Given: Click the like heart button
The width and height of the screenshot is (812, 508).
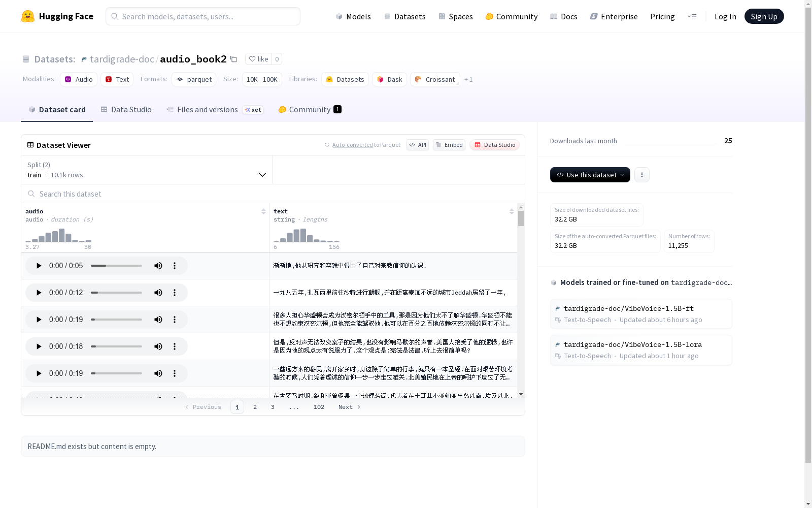Looking at the screenshot, I should 258,59.
